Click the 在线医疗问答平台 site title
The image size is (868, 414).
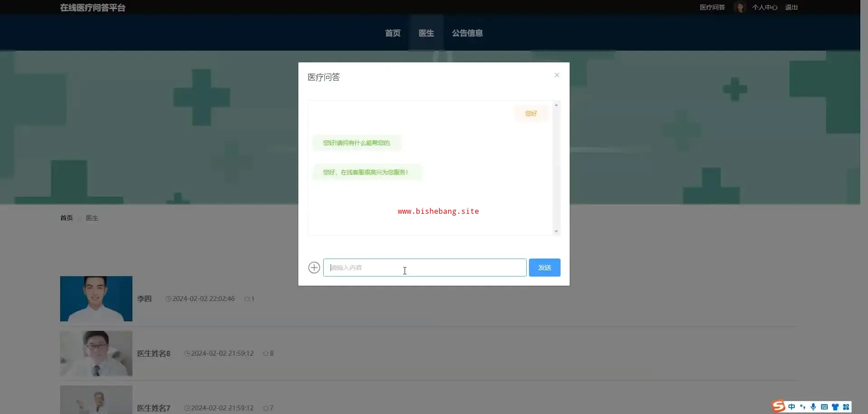pyautogui.click(x=93, y=8)
